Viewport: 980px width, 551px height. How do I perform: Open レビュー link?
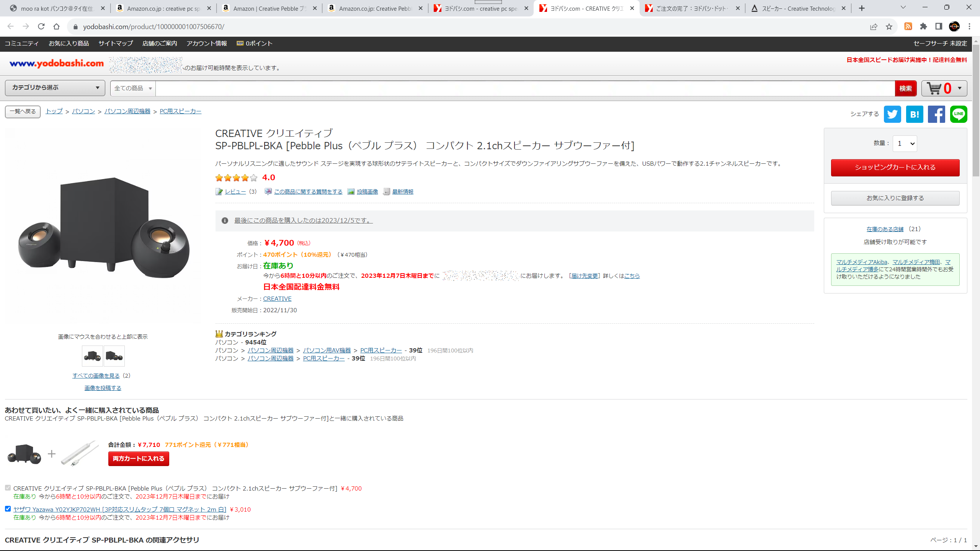coord(235,192)
